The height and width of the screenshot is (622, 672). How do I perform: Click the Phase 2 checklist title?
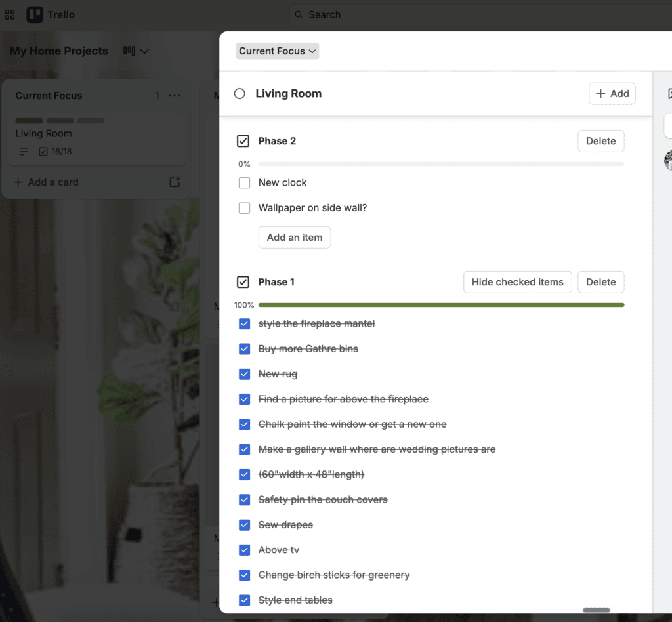277,141
